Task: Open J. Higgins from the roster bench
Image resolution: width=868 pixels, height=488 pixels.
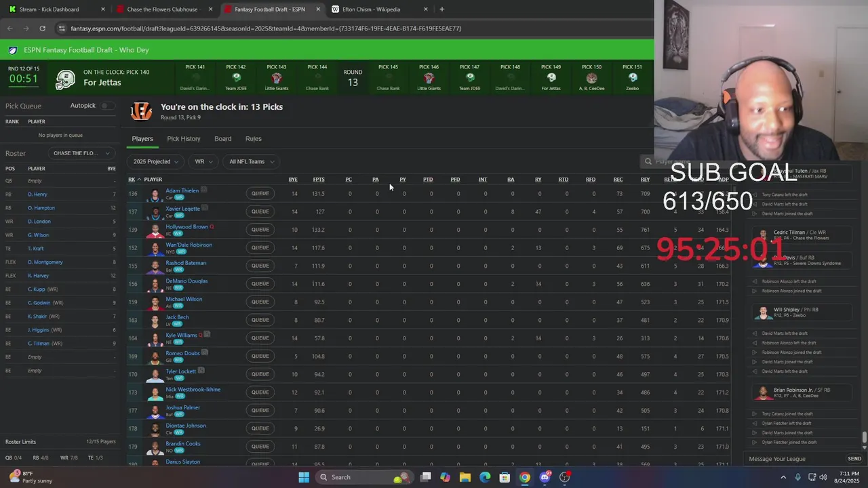Action: (x=38, y=330)
